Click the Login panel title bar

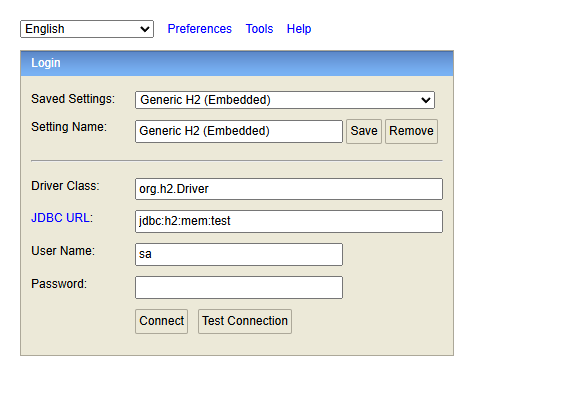(x=237, y=63)
